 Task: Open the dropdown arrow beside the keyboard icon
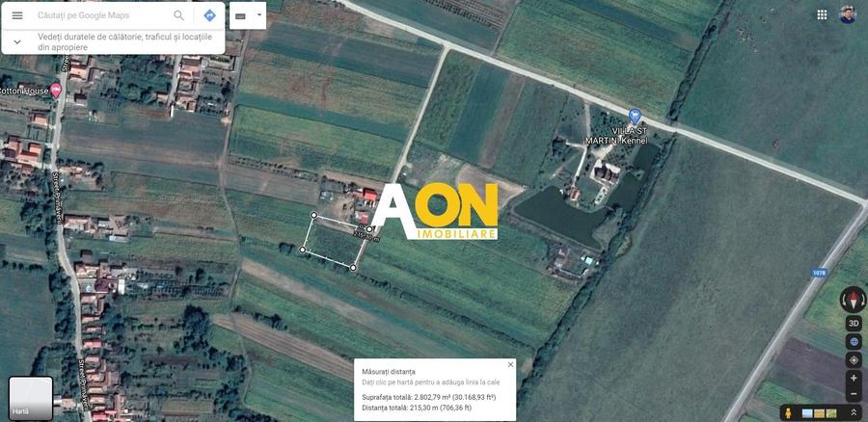tap(258, 15)
